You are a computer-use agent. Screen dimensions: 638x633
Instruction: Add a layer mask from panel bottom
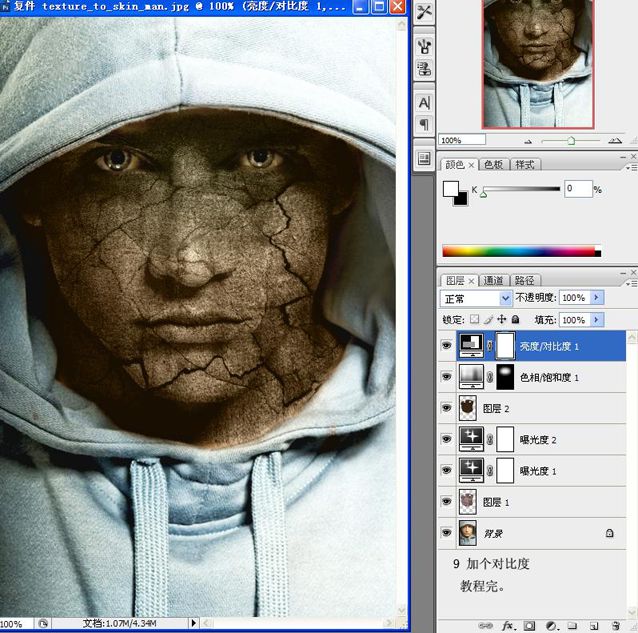[529, 625]
